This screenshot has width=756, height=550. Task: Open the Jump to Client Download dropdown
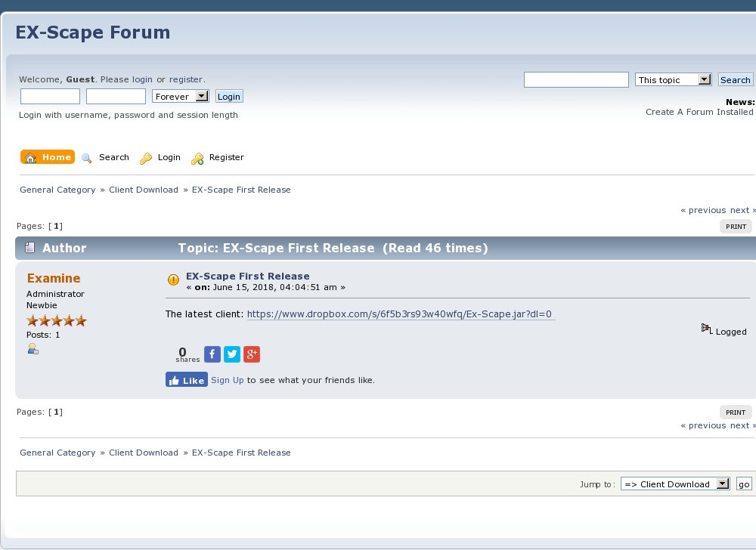point(675,484)
